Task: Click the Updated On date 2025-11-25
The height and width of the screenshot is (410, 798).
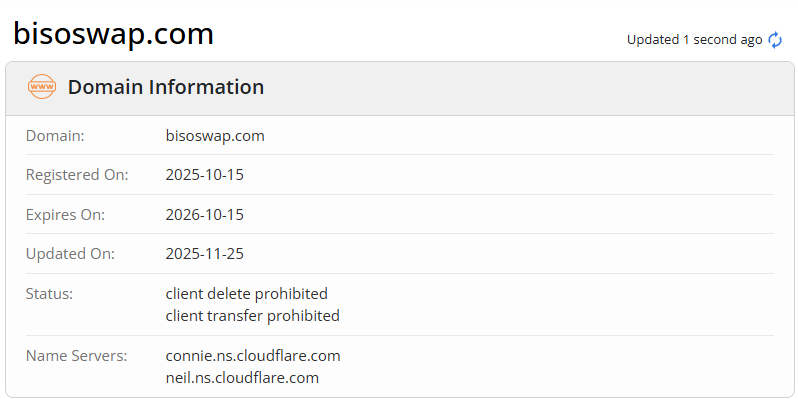Action: pos(205,254)
